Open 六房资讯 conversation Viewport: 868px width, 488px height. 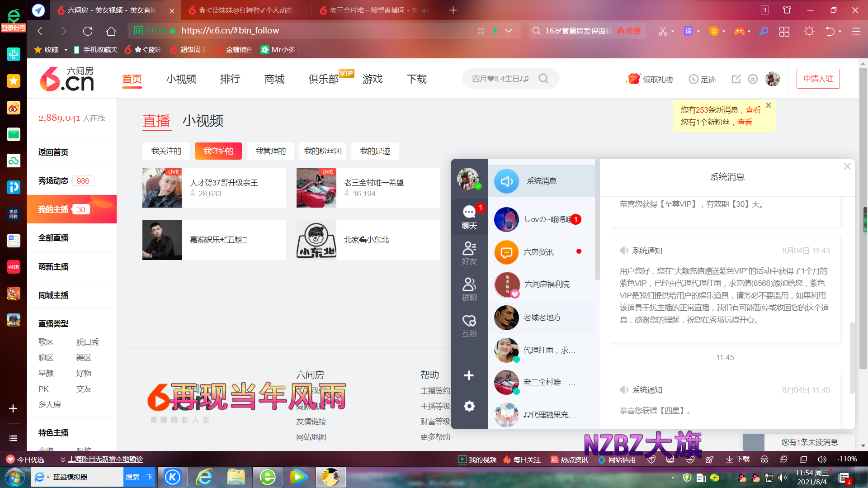pos(542,252)
